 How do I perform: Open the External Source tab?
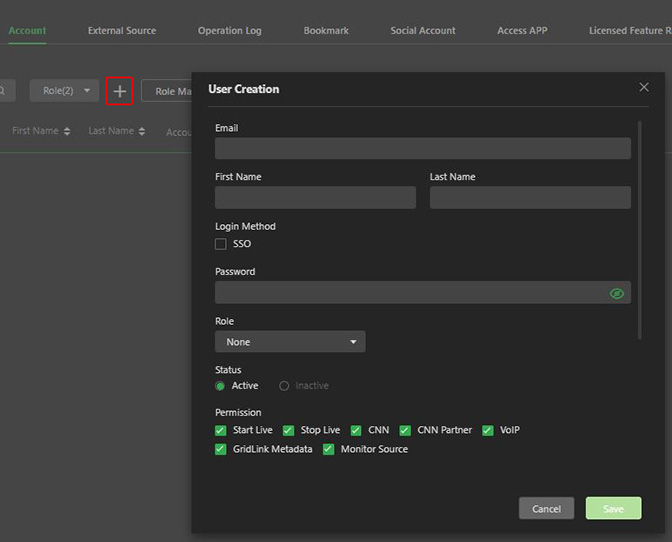click(122, 30)
